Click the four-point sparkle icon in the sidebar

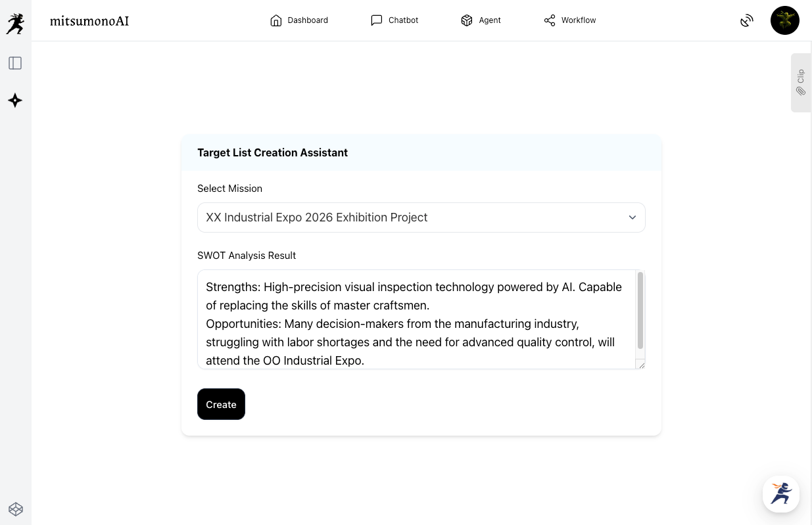[15, 101]
